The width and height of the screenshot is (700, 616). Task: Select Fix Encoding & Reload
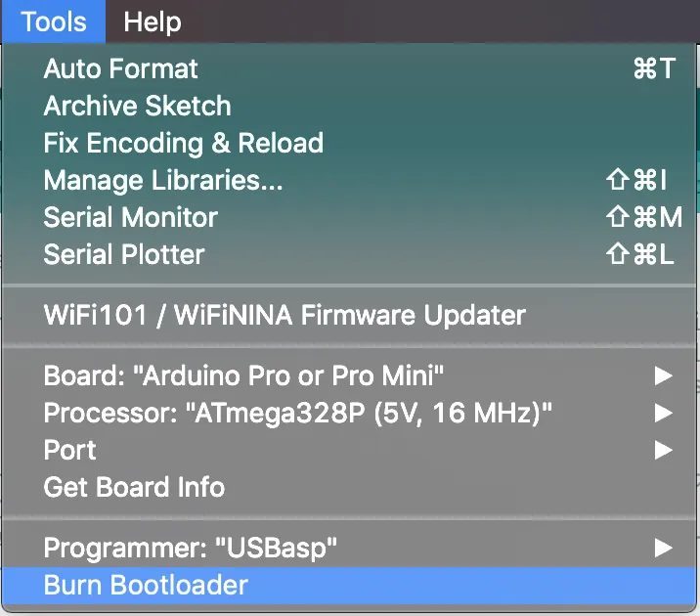coord(183,143)
